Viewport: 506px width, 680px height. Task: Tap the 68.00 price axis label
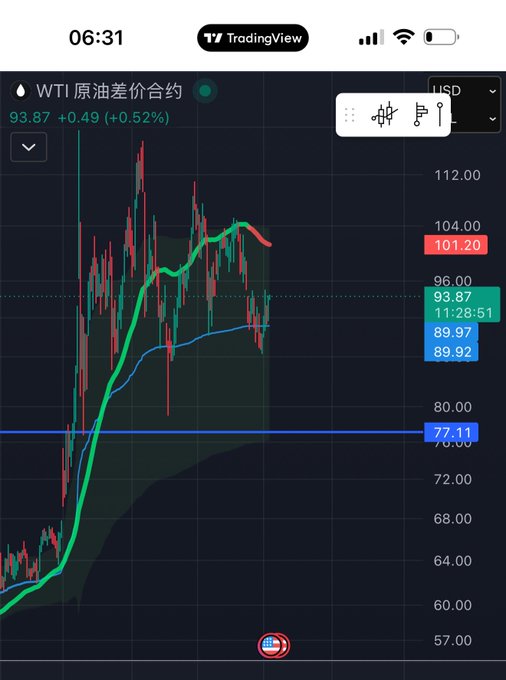click(x=453, y=519)
